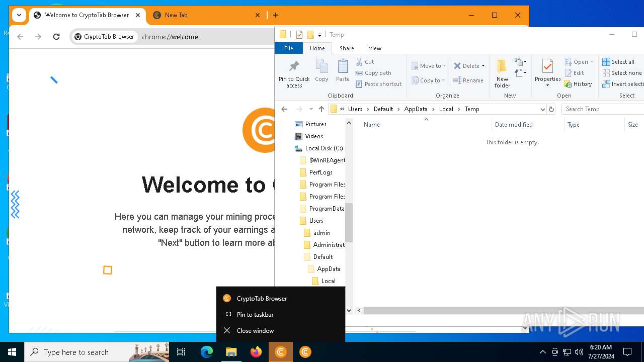Select PerfLogs folder in navigation tree
This screenshot has width=644, height=362.
(320, 172)
